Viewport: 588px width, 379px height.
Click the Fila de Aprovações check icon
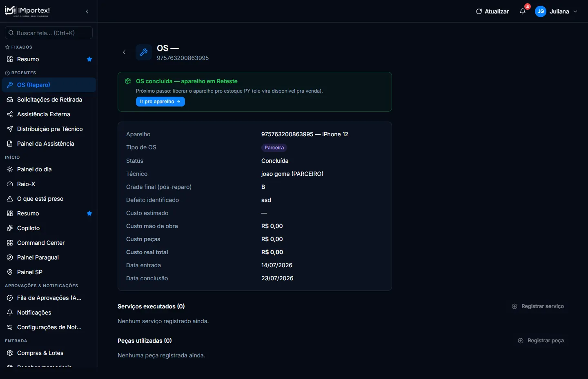coord(10,298)
